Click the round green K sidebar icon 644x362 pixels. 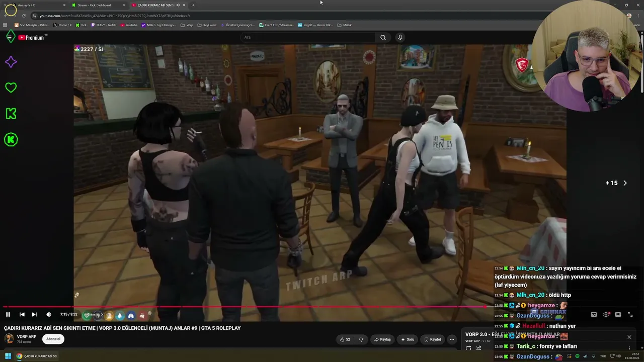[x=11, y=140]
